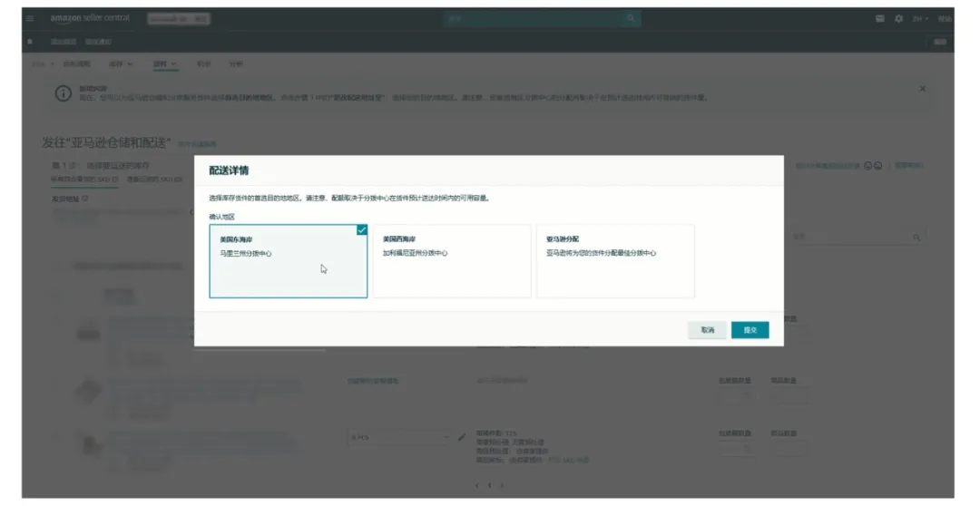Image resolution: width=980 pixels, height=506 pixels.
Task: Click the 取消 cancel button
Action: point(707,330)
